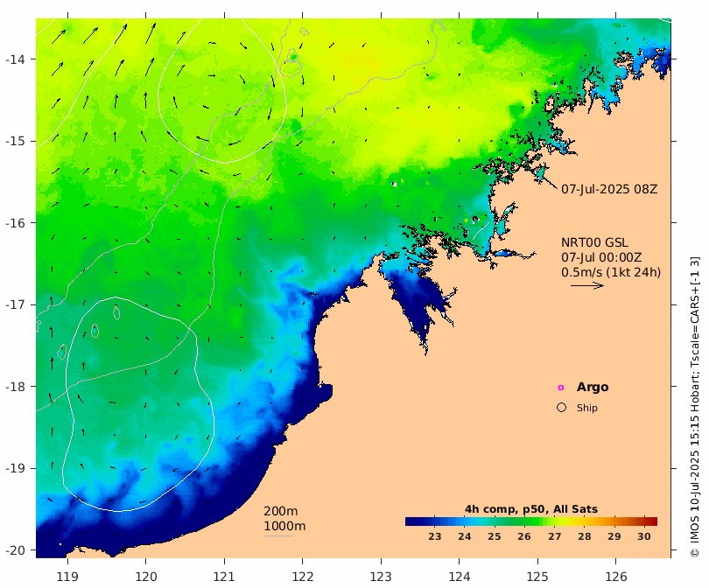Click the 0.5m/s reference arrow
The width and height of the screenshot is (709, 588).
coord(587,285)
